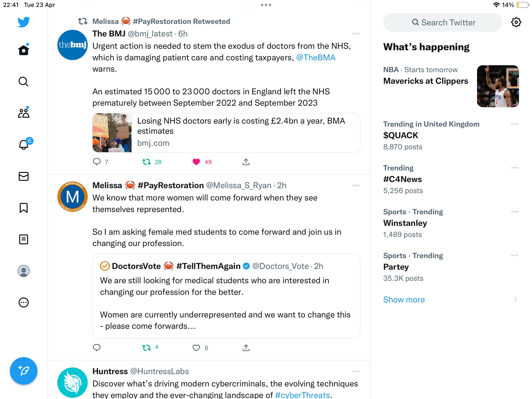532x399 pixels.
Task: Open more options for $QUACK trend
Action: [515, 124]
